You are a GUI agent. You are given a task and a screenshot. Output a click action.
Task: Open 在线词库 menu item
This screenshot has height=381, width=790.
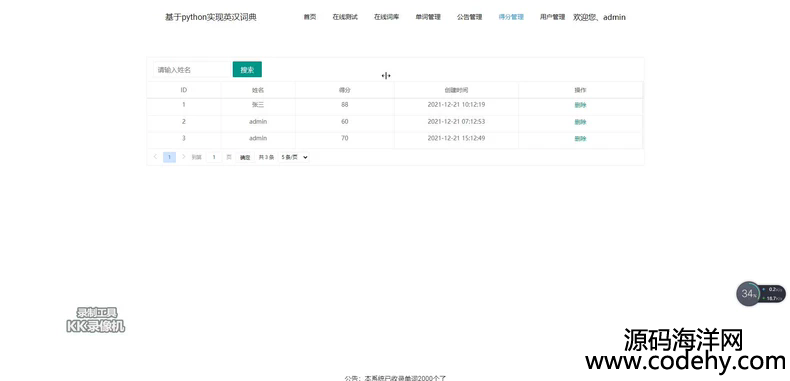(386, 17)
